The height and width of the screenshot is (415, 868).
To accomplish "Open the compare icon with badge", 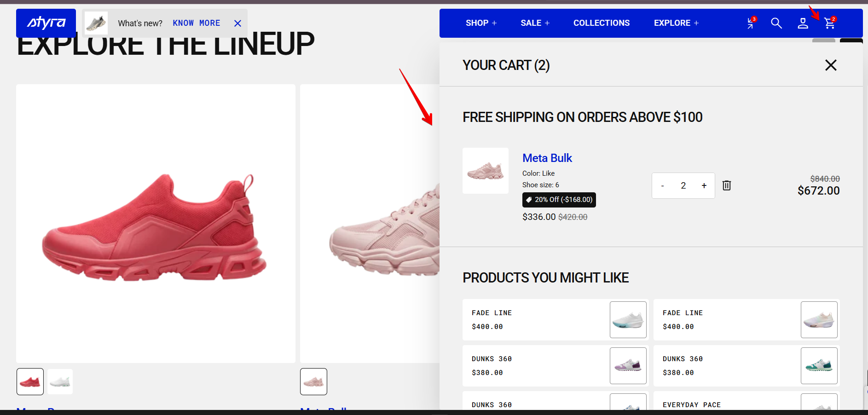I will click(751, 23).
